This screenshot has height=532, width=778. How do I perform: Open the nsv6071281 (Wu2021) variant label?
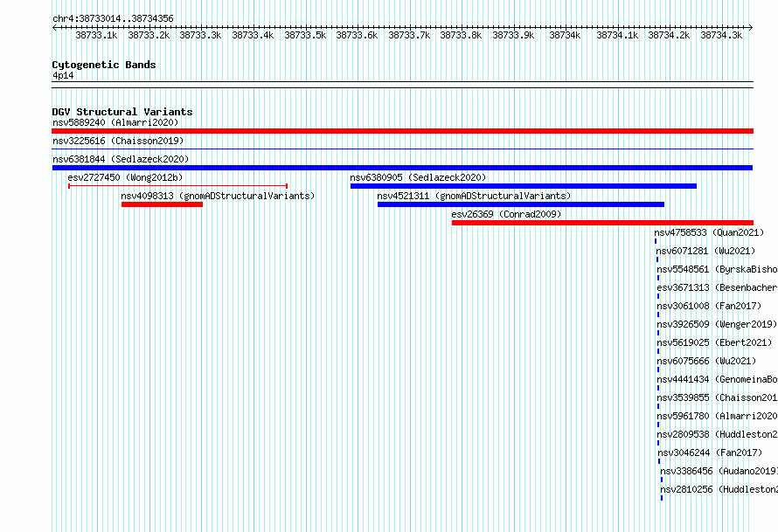tap(705, 251)
